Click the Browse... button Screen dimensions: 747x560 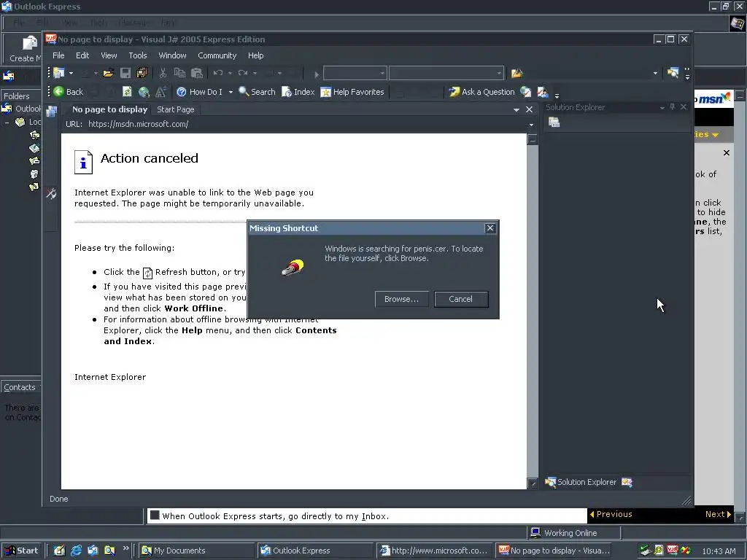pos(401,299)
